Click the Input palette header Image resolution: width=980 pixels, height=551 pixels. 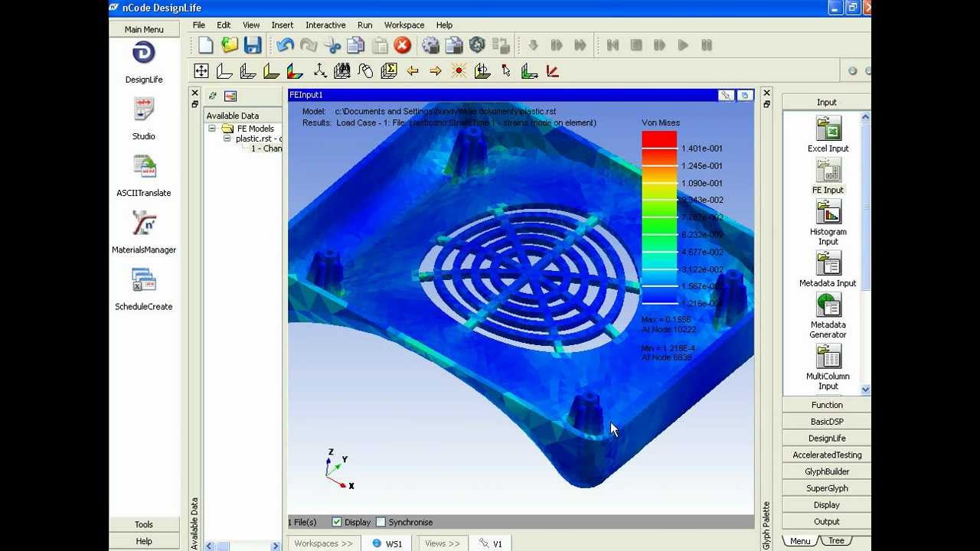(x=827, y=102)
